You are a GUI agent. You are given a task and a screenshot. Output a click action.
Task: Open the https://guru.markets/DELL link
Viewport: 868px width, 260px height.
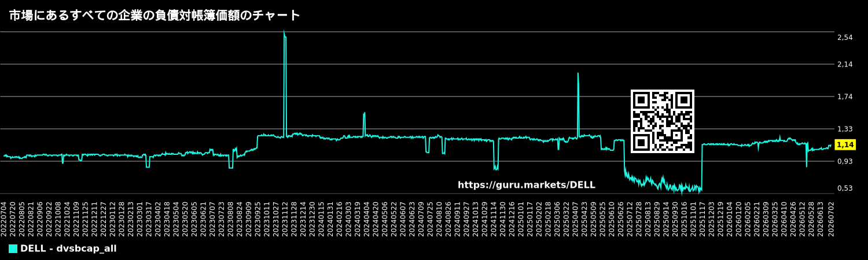point(526,185)
